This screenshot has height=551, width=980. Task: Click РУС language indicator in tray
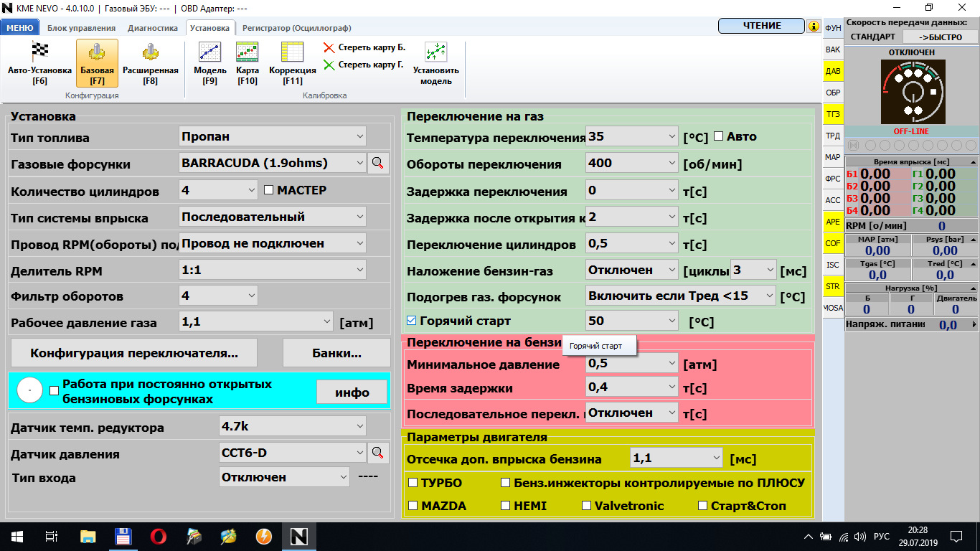pos(882,537)
